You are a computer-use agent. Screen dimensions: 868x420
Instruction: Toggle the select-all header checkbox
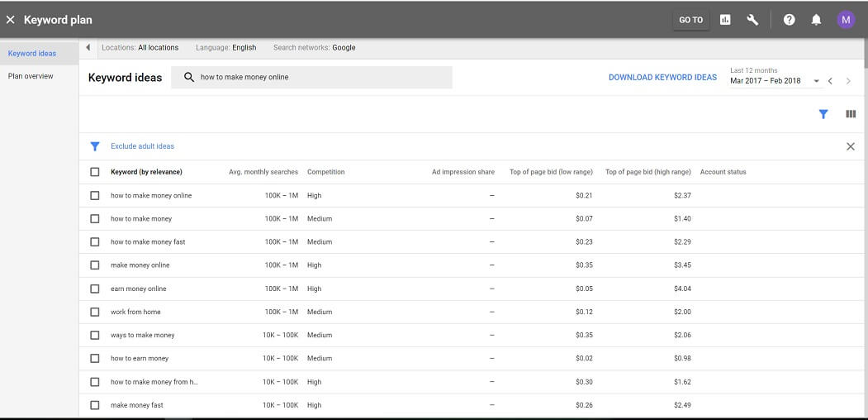[95, 172]
